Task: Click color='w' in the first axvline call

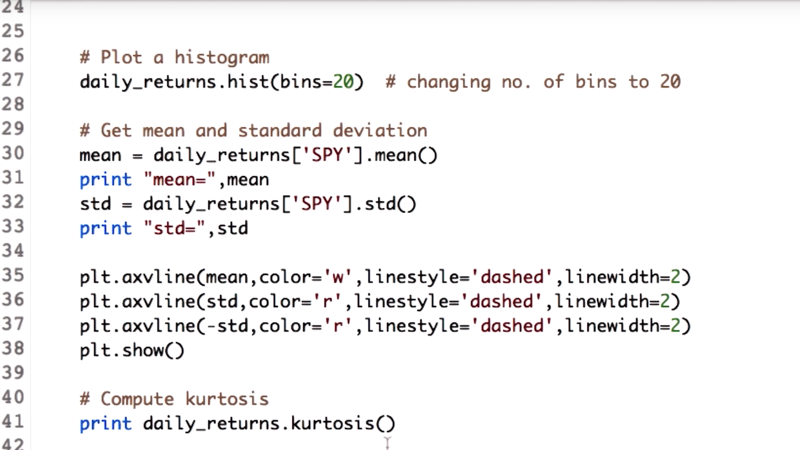Action: (x=305, y=277)
